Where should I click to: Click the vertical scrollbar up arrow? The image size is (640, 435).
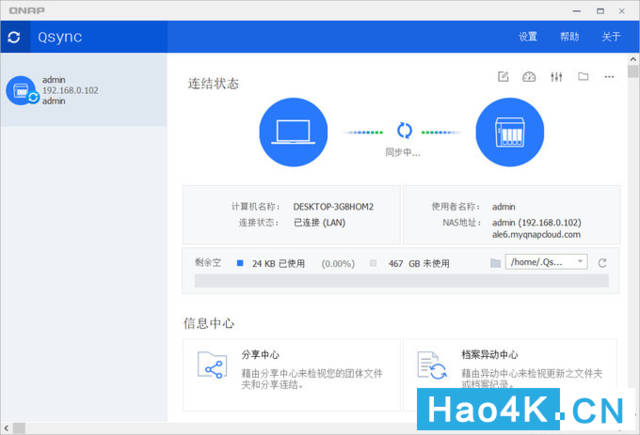pos(633,60)
